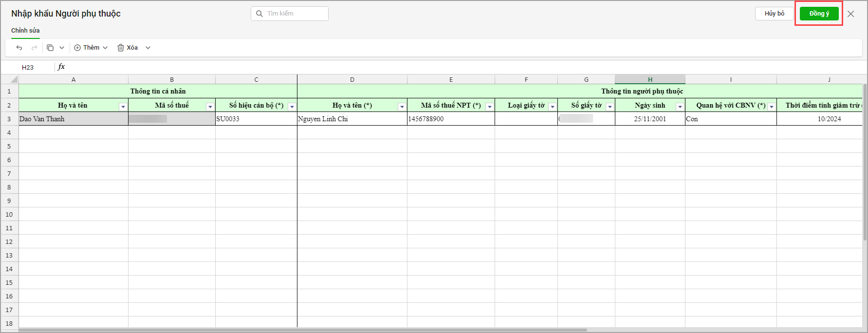
Task: Click the horizontal scrollbar at bottom
Action: coord(302,330)
